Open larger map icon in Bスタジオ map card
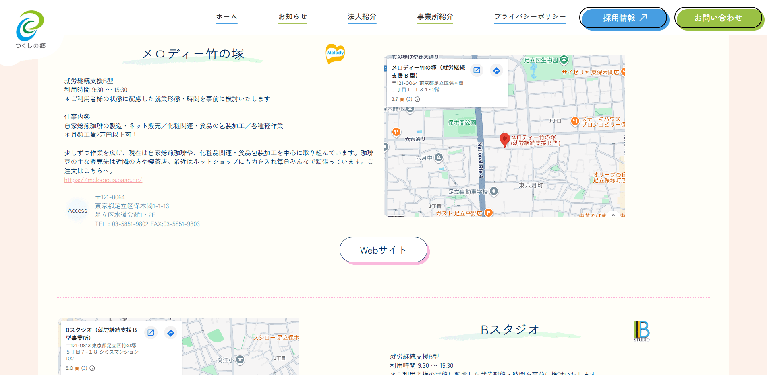This screenshot has width=767, height=375. 151,333
